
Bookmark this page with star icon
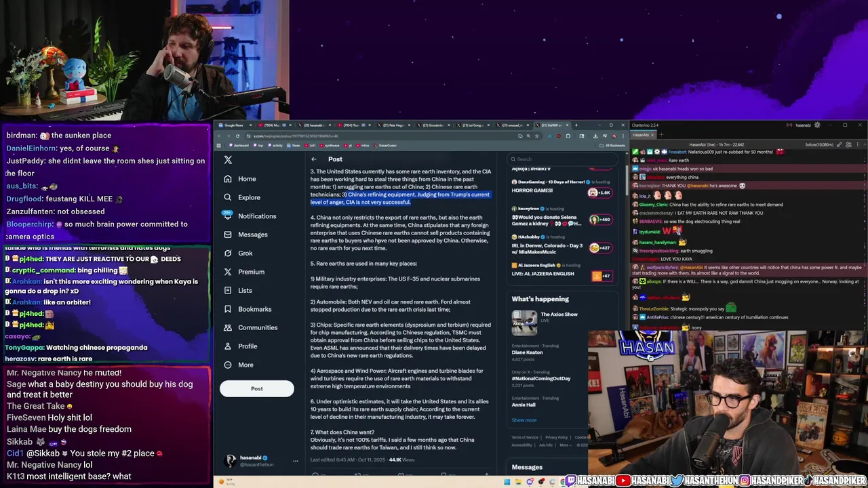(537, 136)
